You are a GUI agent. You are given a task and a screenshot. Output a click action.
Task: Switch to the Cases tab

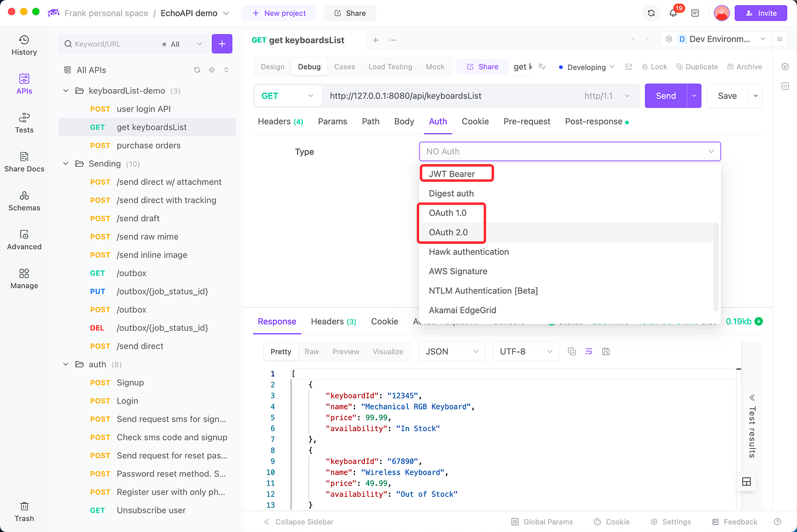pos(345,66)
